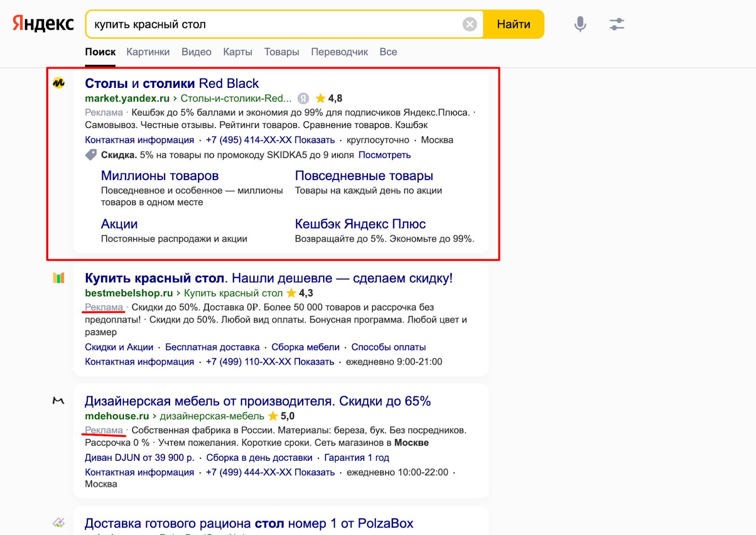Switch to the Картинки tab
The image size is (756, 535).
(148, 52)
